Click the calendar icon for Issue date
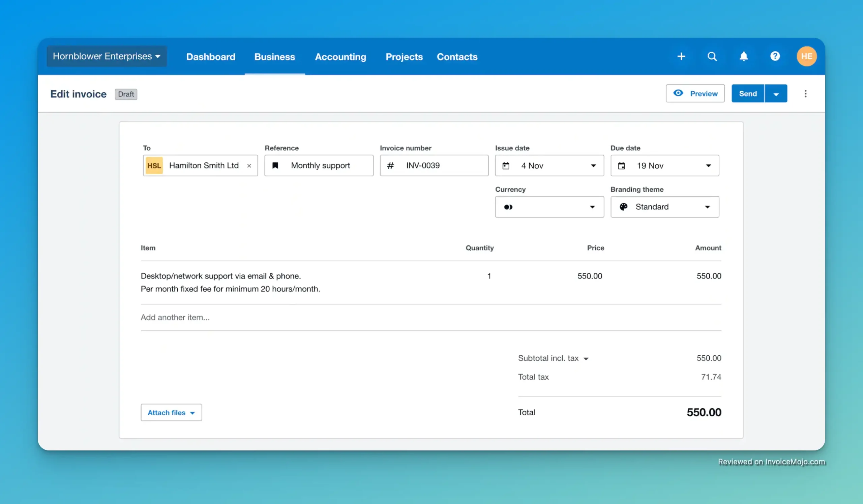 tap(506, 166)
